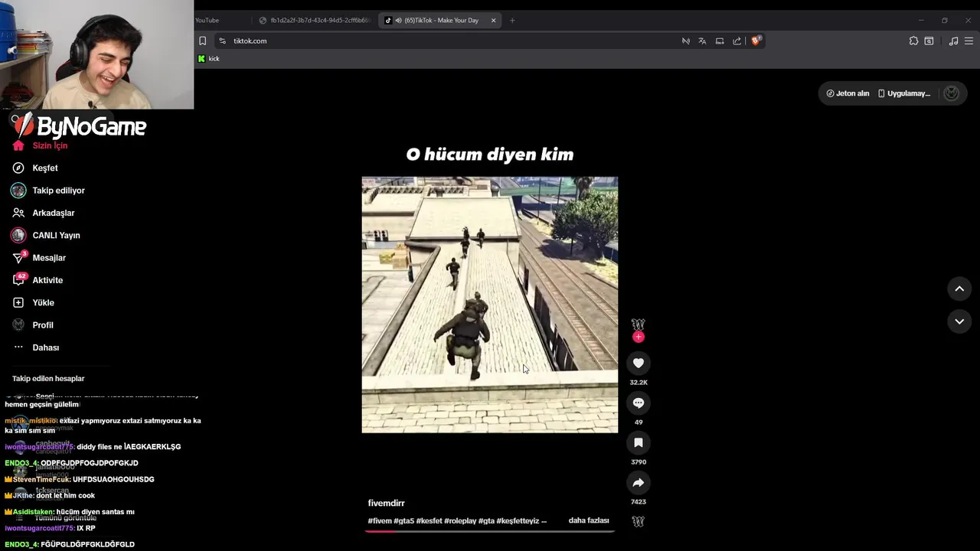This screenshot has height=551, width=980.
Task: Click the translate page icon
Action: coord(702,41)
